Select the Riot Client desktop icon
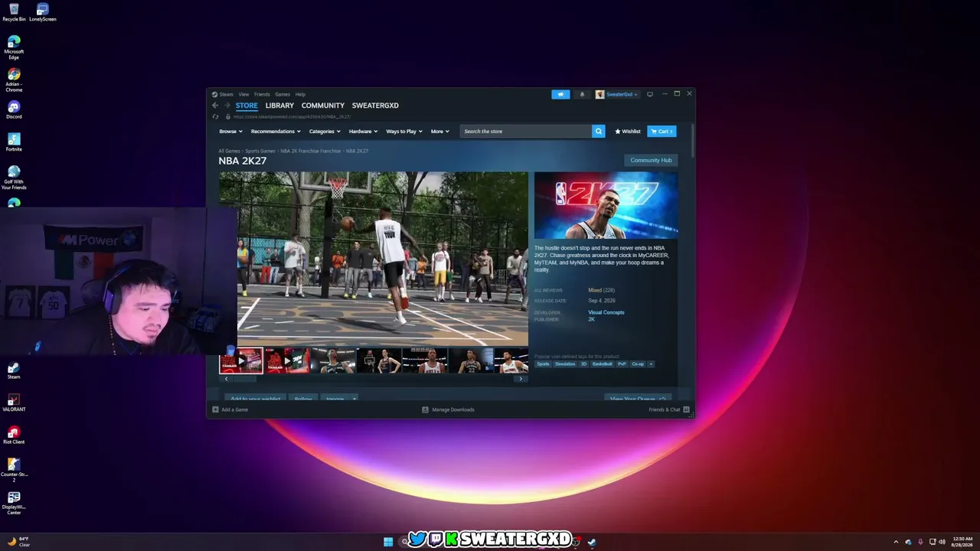The width and height of the screenshot is (980, 551). [x=14, y=435]
